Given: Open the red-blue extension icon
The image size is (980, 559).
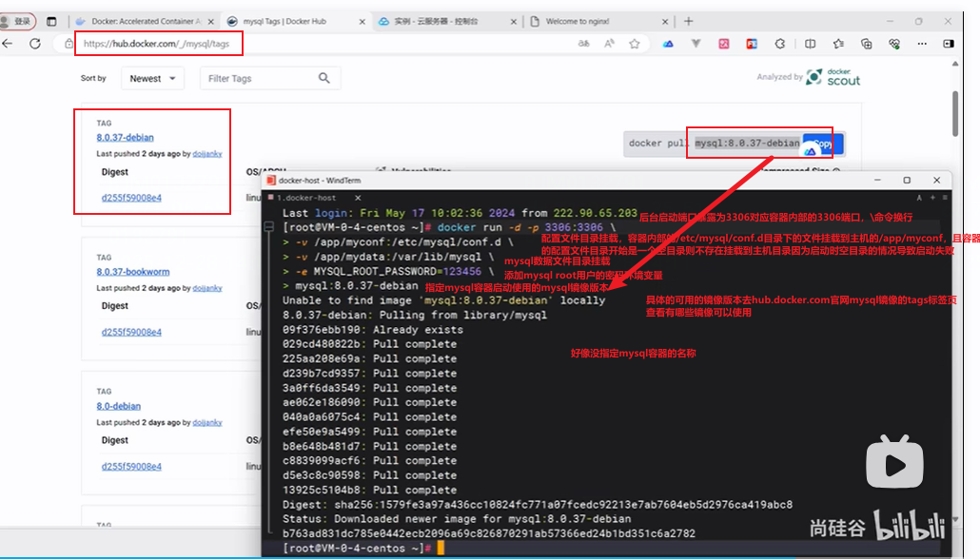Looking at the screenshot, I should tap(752, 44).
